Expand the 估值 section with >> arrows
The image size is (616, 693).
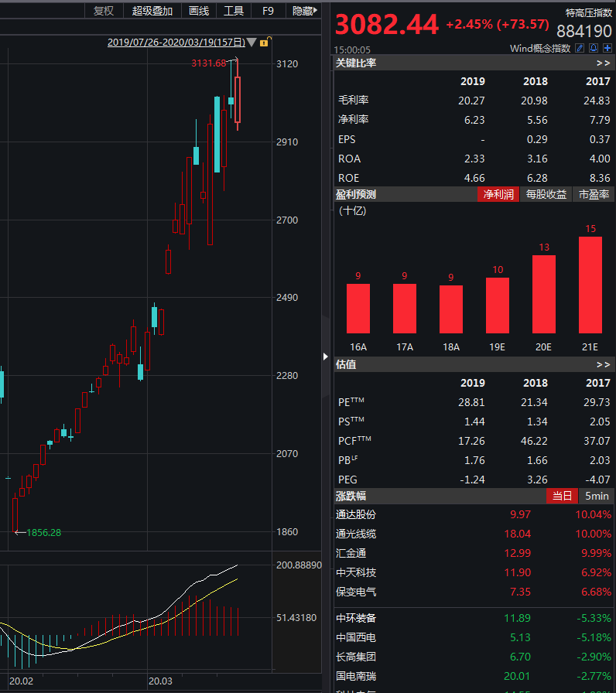pyautogui.click(x=603, y=364)
